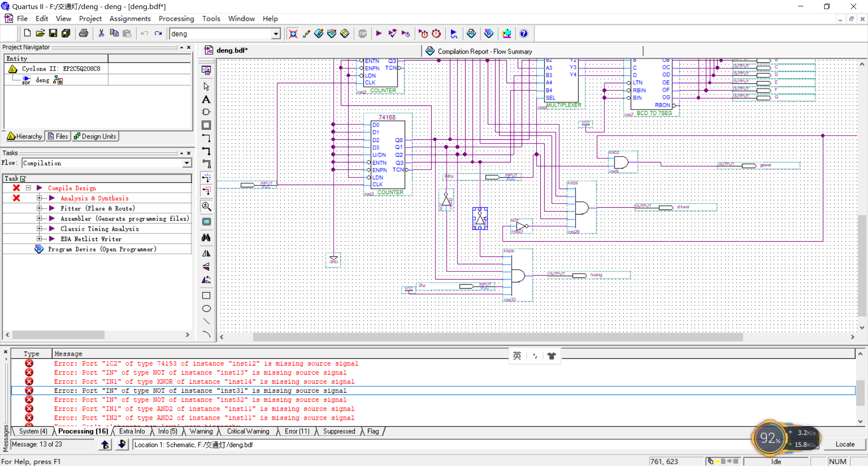Open Find with the binoculars icon

tap(206, 238)
